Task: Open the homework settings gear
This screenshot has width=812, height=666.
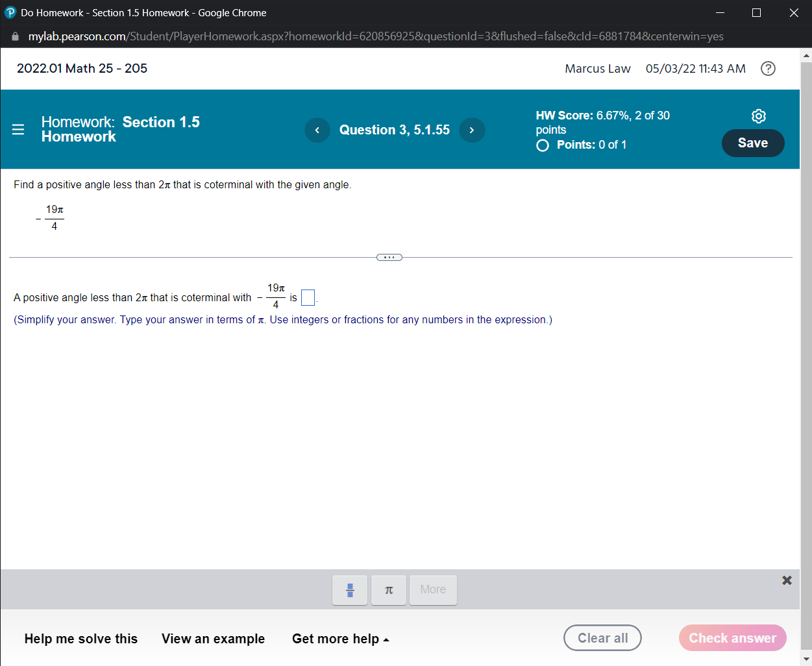Action: point(758,116)
